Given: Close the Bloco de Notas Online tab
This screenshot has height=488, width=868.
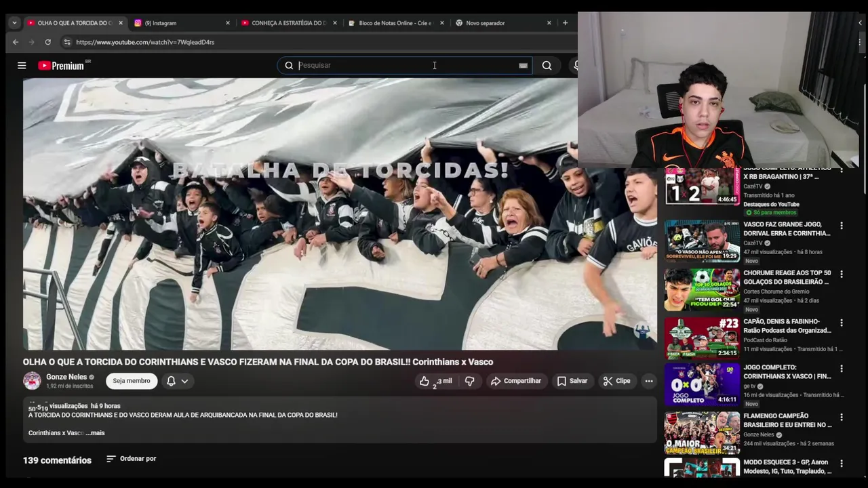Looking at the screenshot, I should (442, 23).
